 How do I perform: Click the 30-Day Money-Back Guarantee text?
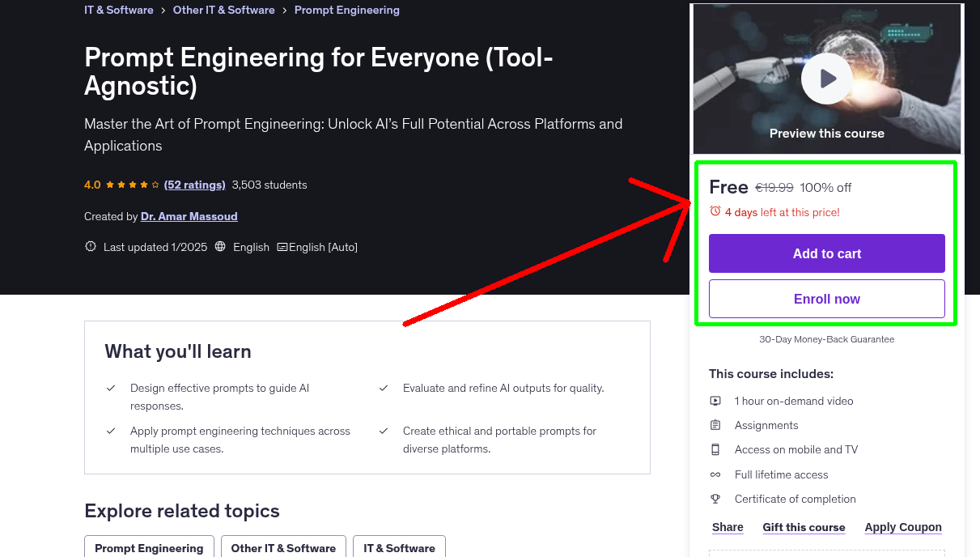(827, 339)
